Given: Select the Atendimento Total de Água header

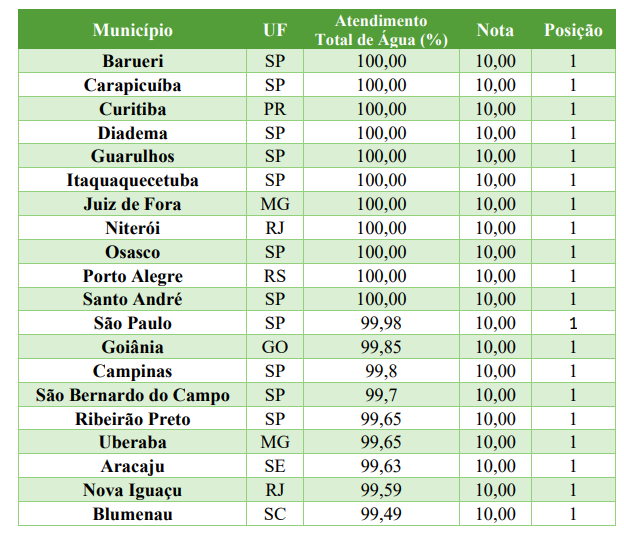Looking at the screenshot, I should [x=381, y=30].
